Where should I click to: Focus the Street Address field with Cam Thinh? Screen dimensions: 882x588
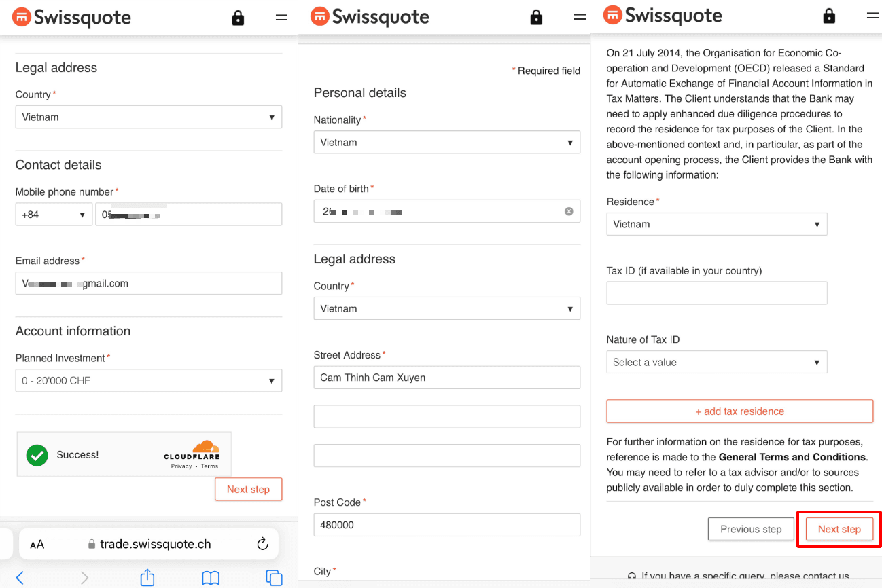[447, 378]
